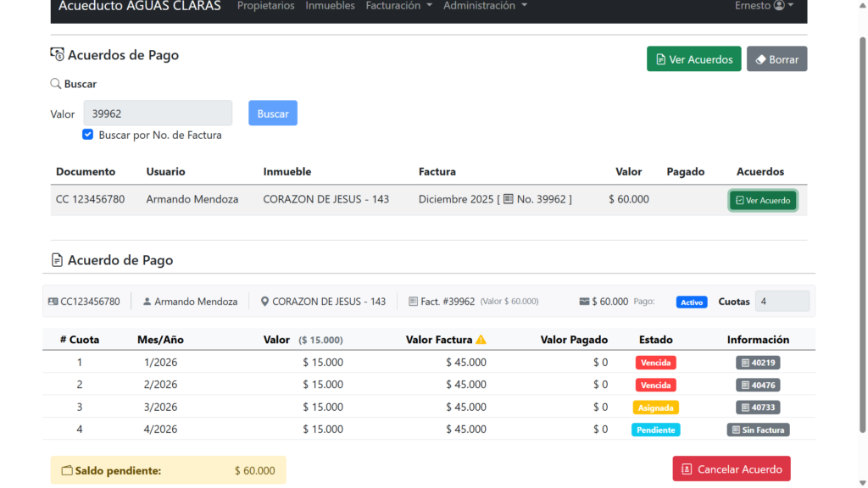Click the Valor search input field

[x=158, y=114]
